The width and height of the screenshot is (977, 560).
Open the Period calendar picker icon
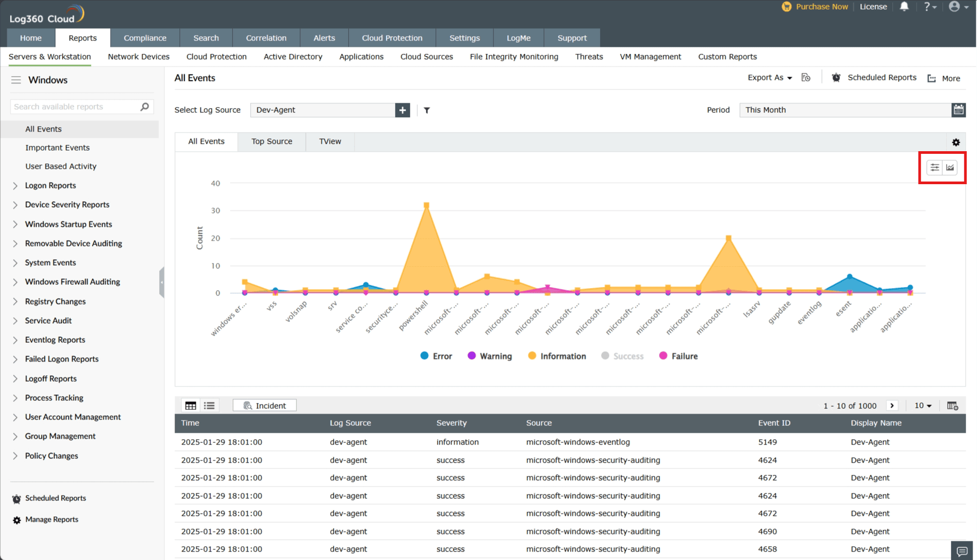tap(958, 110)
